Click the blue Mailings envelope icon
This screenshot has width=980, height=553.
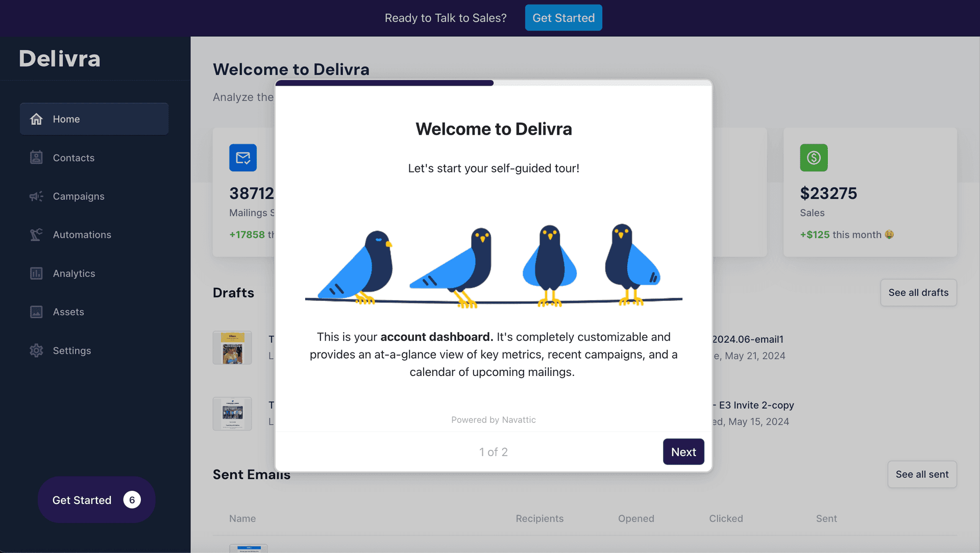point(243,158)
